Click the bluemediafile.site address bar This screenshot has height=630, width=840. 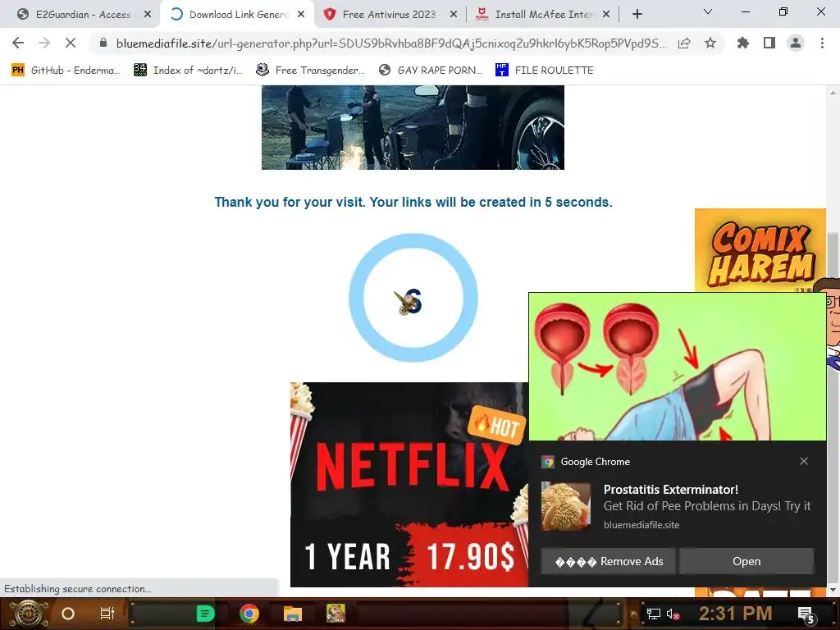pyautogui.click(x=391, y=43)
